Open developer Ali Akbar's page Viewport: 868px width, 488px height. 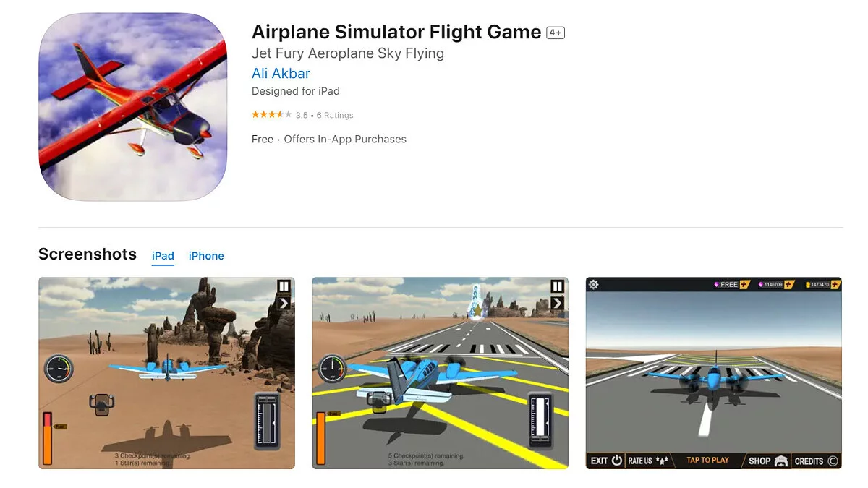281,73
